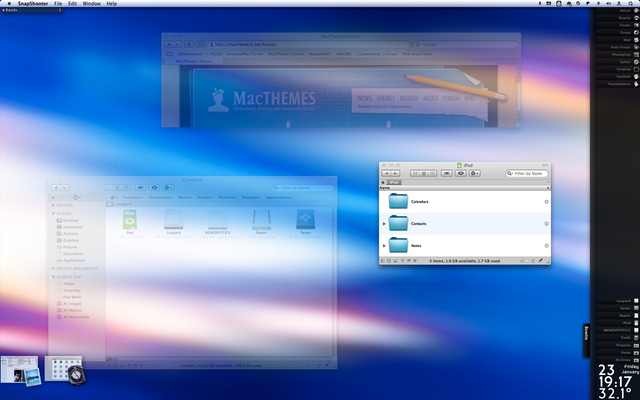Collapse the SEARCH FOR section in Computer window

(53, 277)
